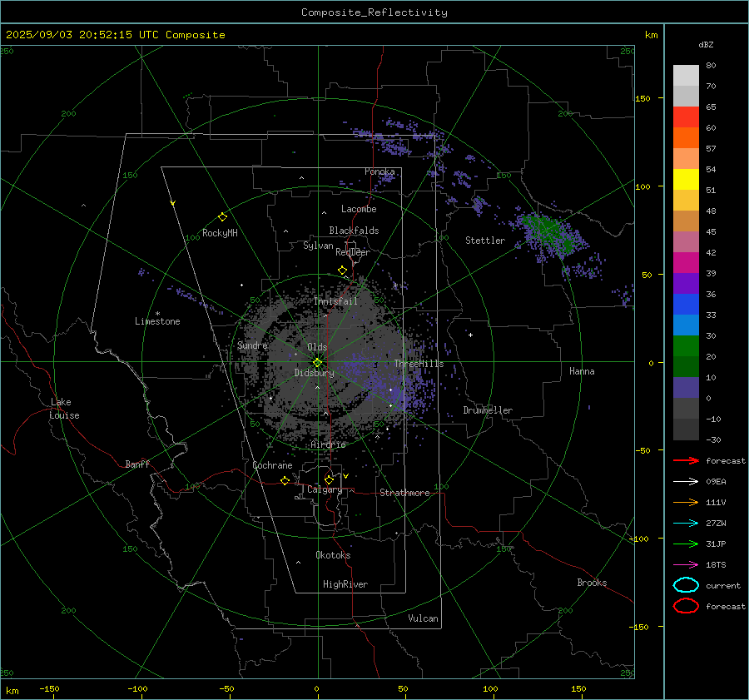The height and width of the screenshot is (700, 749).
Task: Click the cyan 'current' ellipse legend icon
Action: click(686, 585)
